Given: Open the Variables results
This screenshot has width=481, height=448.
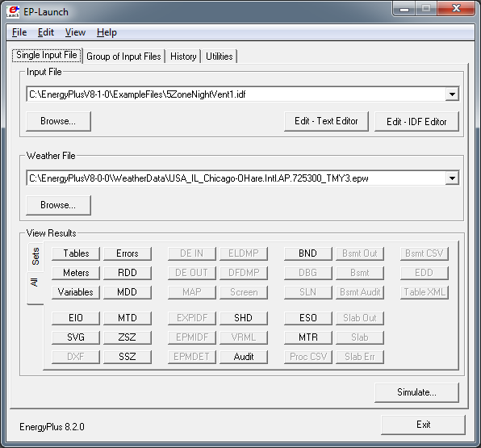Looking at the screenshot, I should tap(76, 292).
